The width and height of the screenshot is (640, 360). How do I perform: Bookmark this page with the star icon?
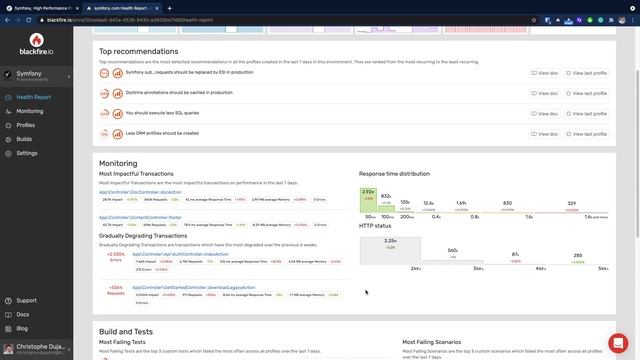click(534, 20)
